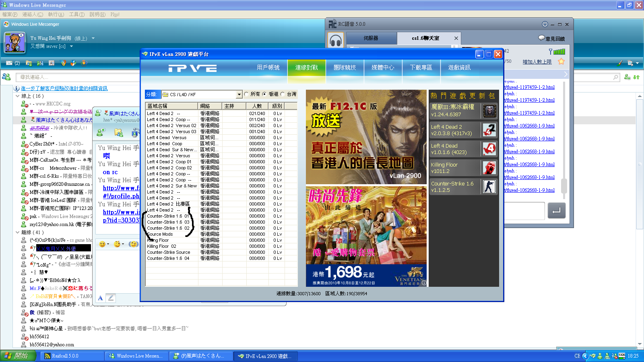Open the MSN Today newspaper icon
644x362 pixels.
[x=52, y=63]
